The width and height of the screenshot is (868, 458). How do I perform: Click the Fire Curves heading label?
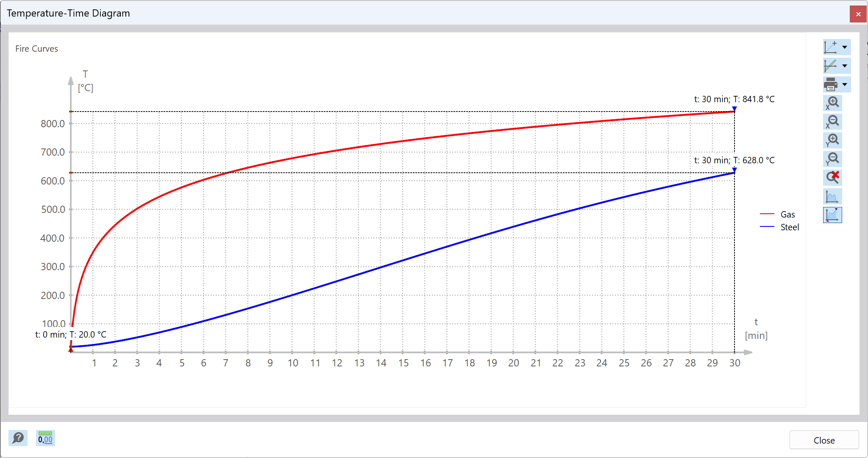click(x=36, y=49)
